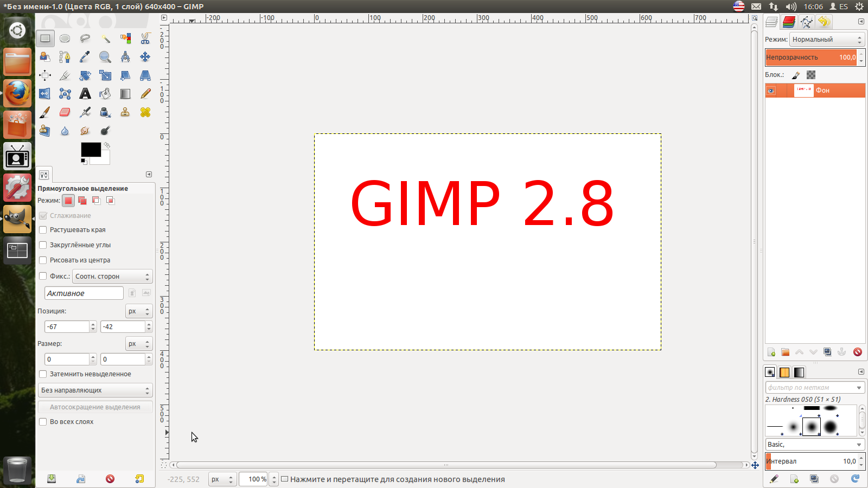The height and width of the screenshot is (488, 868).
Task: Select the Eraser tool
Action: tap(65, 112)
